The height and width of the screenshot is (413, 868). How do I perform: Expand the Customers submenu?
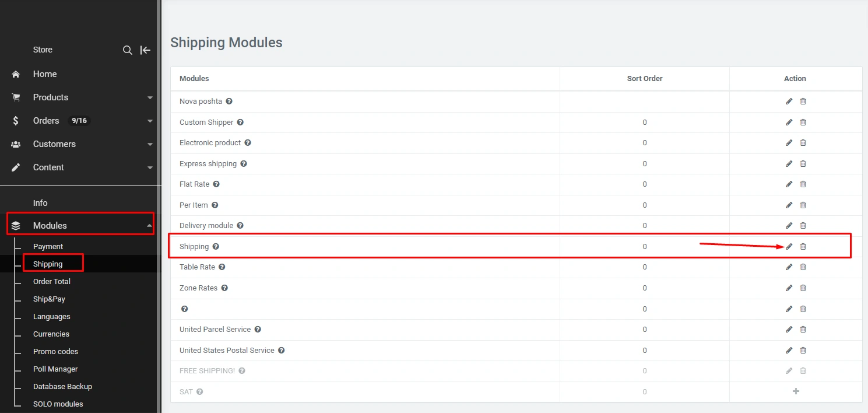point(150,144)
